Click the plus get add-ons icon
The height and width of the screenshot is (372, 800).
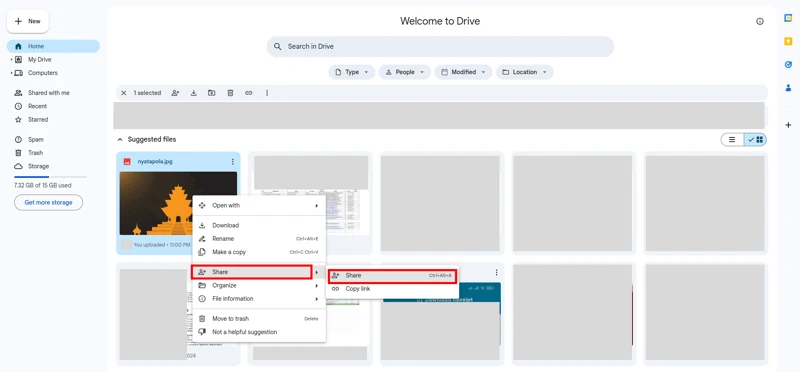[x=788, y=125]
